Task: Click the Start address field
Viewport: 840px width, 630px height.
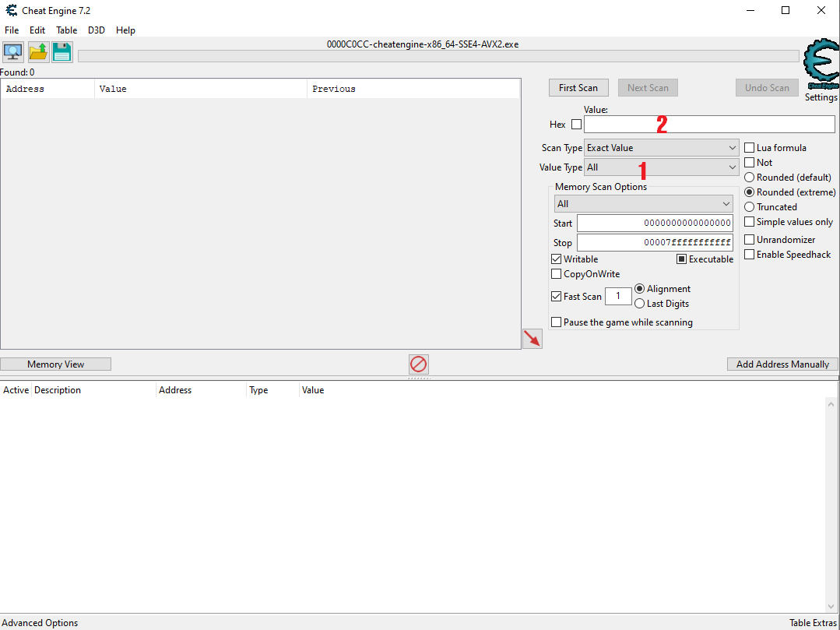Action: click(655, 223)
